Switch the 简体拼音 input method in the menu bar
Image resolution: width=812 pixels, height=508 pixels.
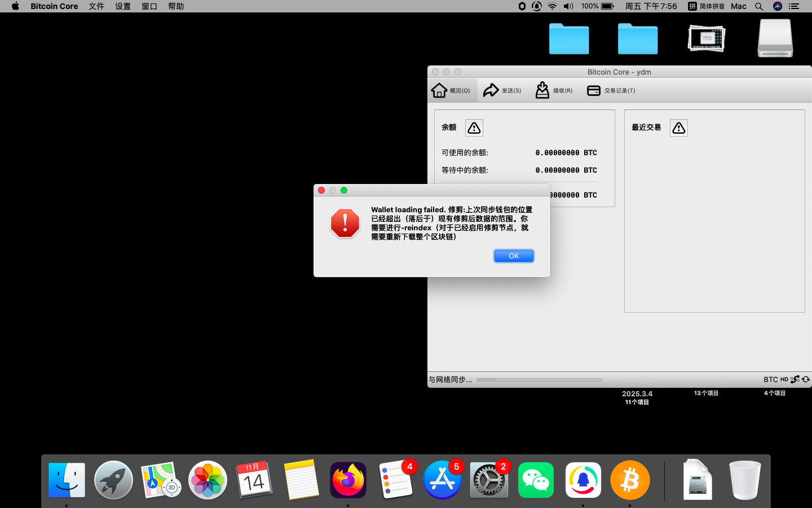tap(706, 6)
